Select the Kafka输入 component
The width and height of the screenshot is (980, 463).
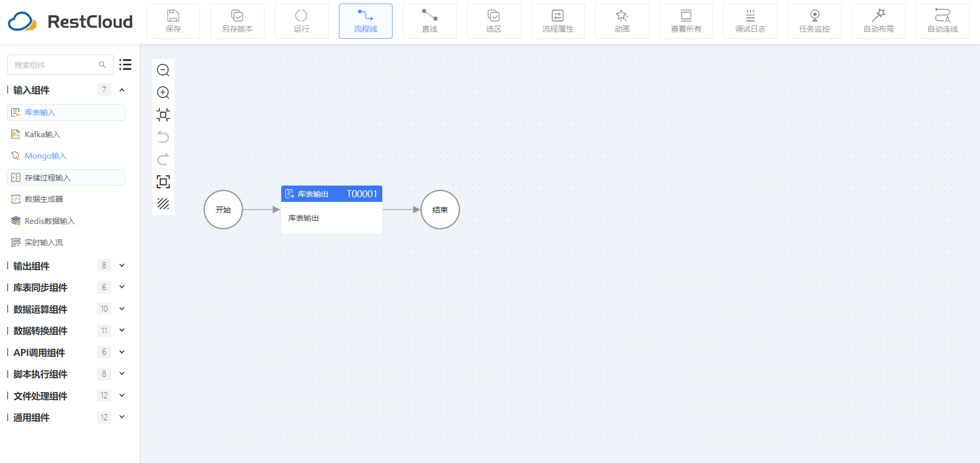coord(66,134)
